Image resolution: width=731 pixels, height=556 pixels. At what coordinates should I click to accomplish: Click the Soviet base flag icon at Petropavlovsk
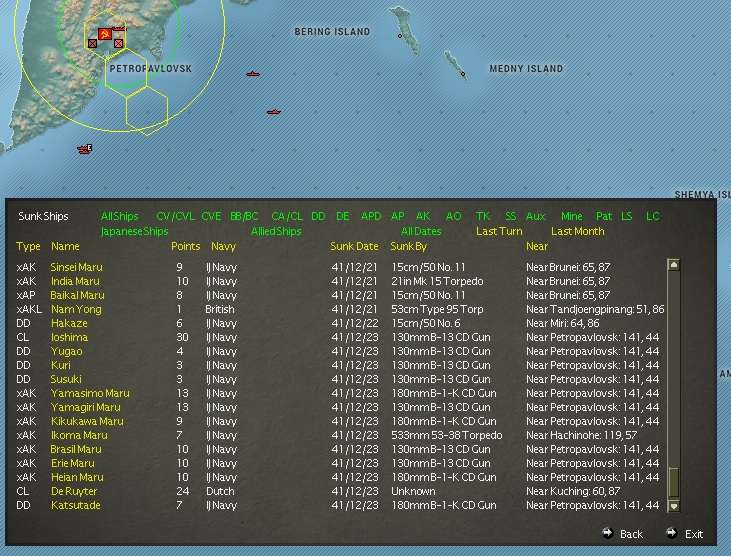click(x=105, y=34)
